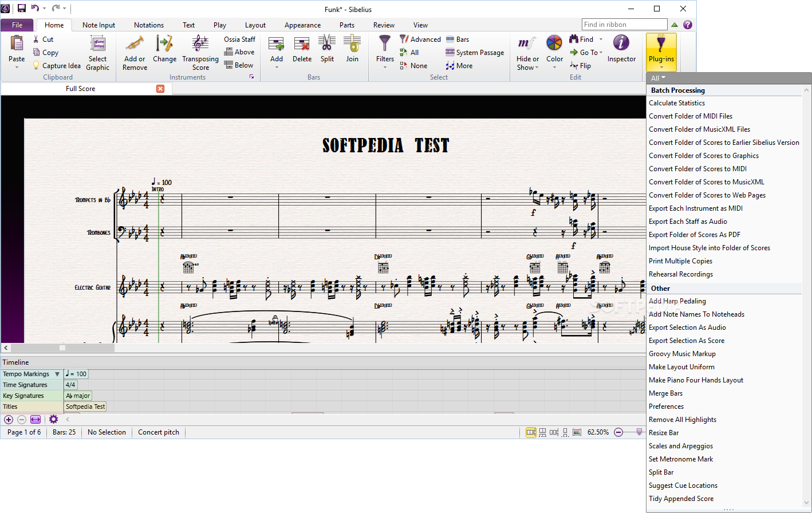Image resolution: width=812 pixels, height=513 pixels.
Task: Toggle Concert pitch in status bar
Action: 159,432
